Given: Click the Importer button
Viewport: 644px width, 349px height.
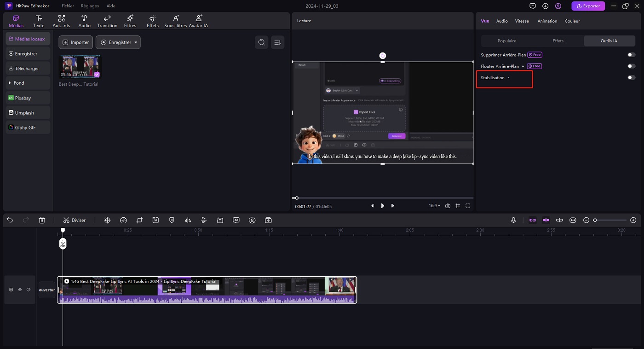Looking at the screenshot, I should click(x=75, y=42).
